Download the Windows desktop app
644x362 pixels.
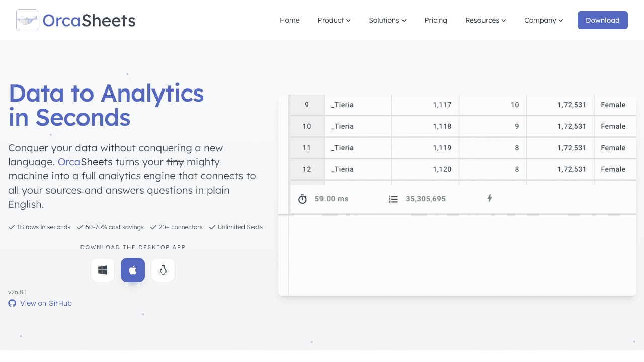click(103, 270)
